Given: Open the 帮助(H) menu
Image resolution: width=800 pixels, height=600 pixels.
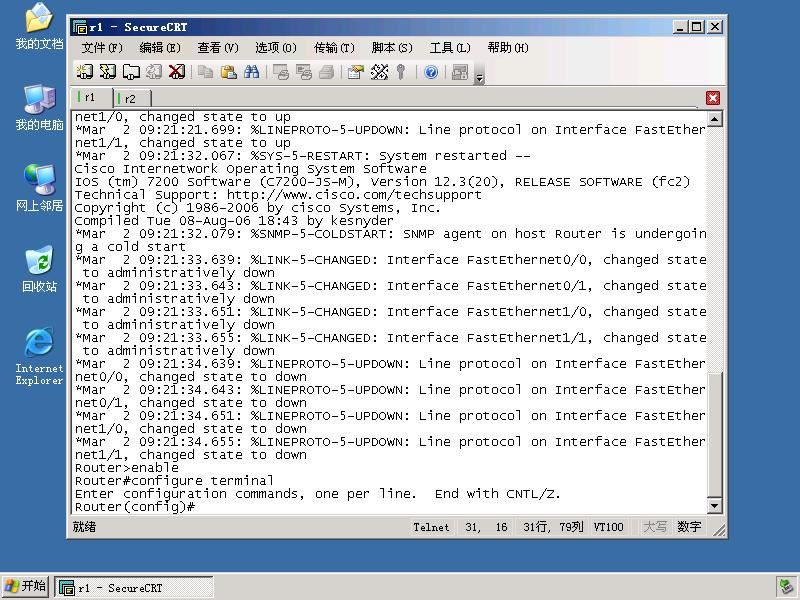Looking at the screenshot, I should click(508, 48).
